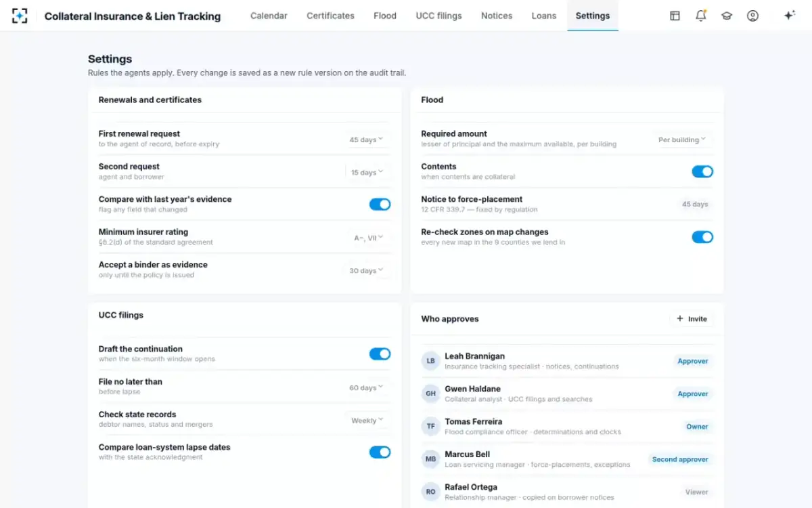Switch to the Loans tab
The height and width of the screenshot is (508, 812).
click(544, 16)
